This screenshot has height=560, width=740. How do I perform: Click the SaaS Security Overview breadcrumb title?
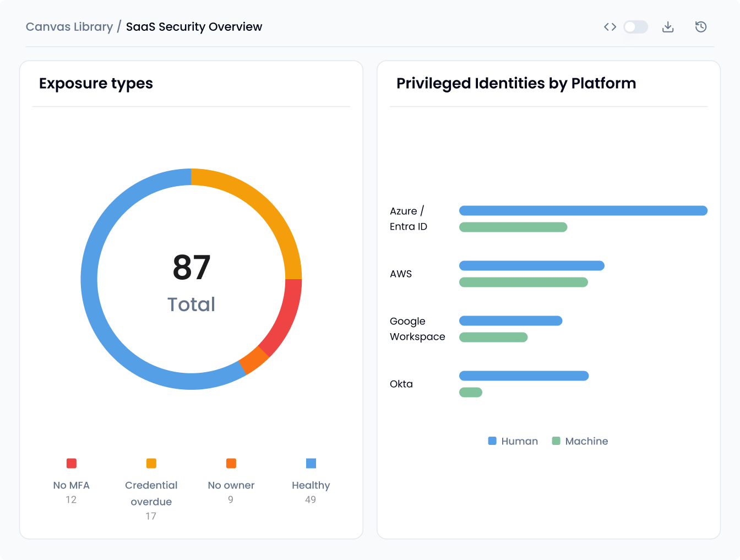click(x=194, y=27)
